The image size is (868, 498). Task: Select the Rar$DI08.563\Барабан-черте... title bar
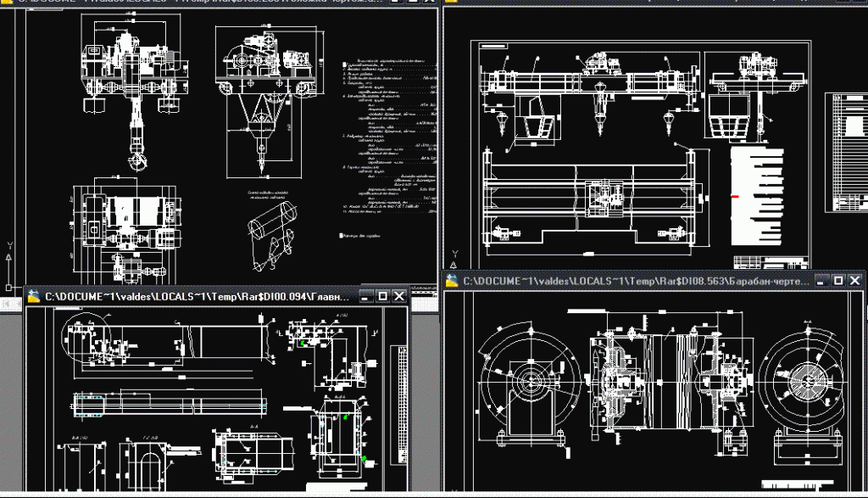(x=654, y=281)
